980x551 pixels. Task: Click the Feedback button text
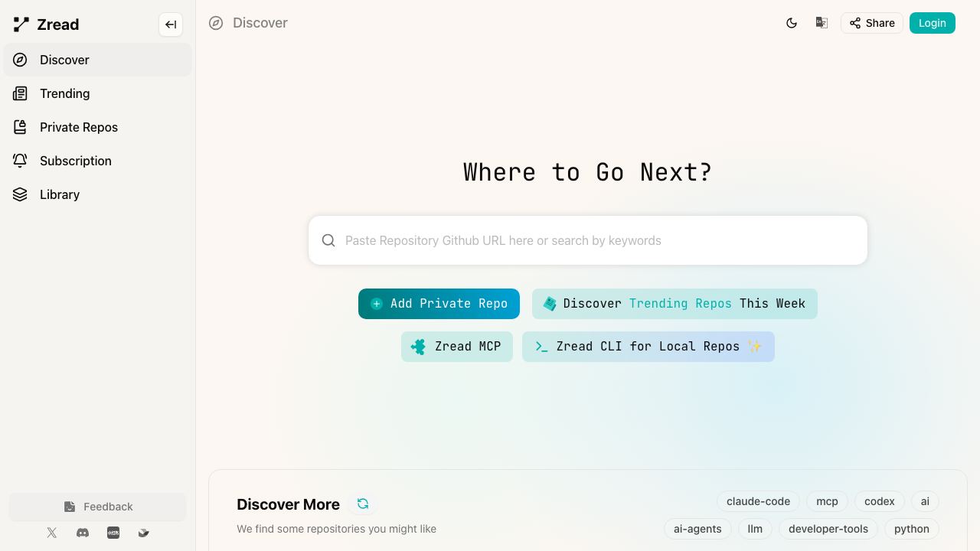click(108, 507)
